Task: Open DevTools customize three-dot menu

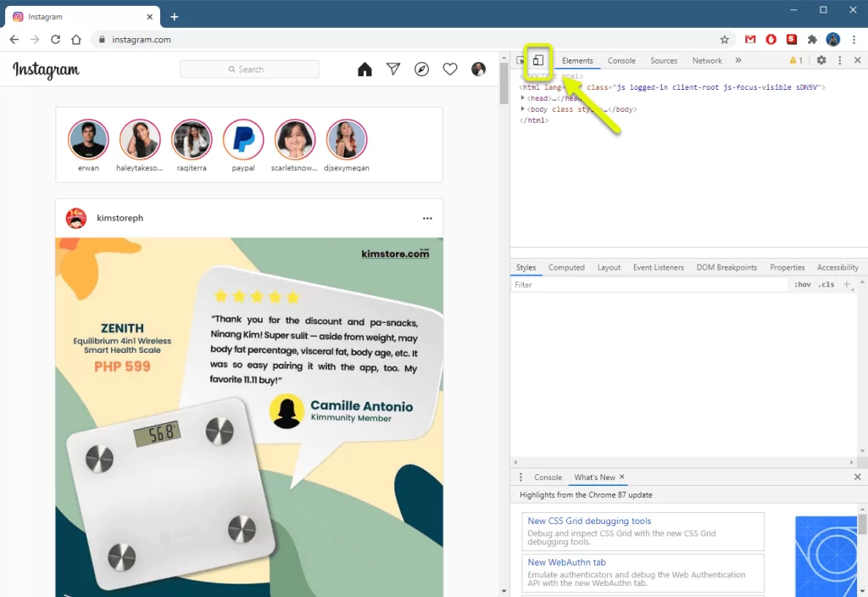Action: [x=840, y=60]
